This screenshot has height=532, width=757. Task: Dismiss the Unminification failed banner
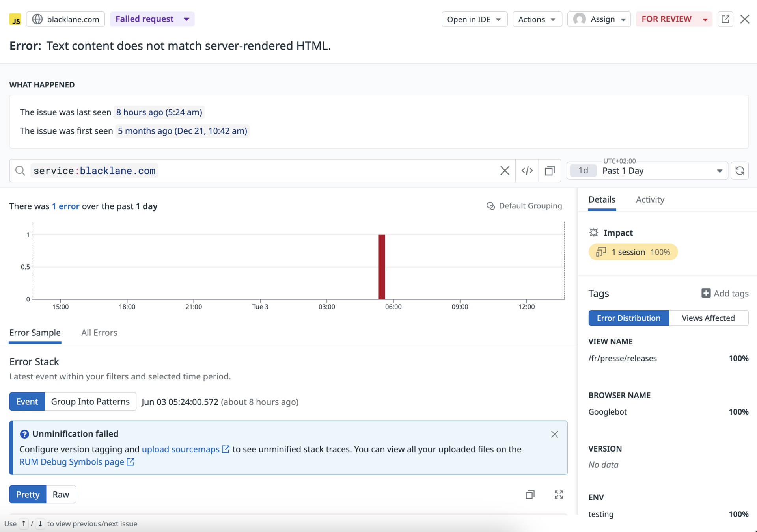click(x=554, y=434)
